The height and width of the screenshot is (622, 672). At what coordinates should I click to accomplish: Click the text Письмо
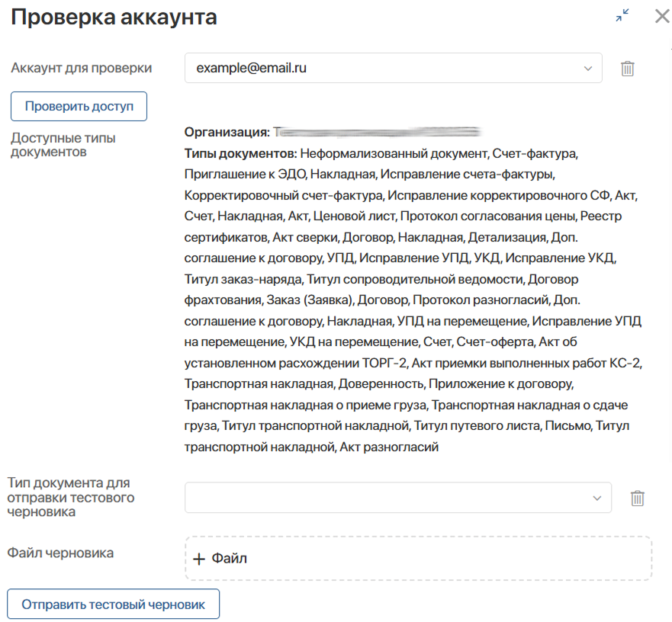tap(568, 426)
